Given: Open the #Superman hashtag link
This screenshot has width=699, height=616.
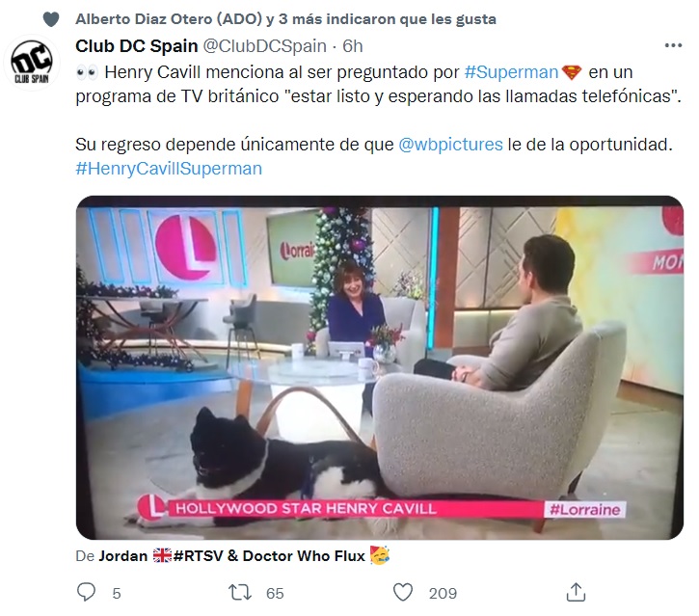Looking at the screenshot, I should click(511, 72).
